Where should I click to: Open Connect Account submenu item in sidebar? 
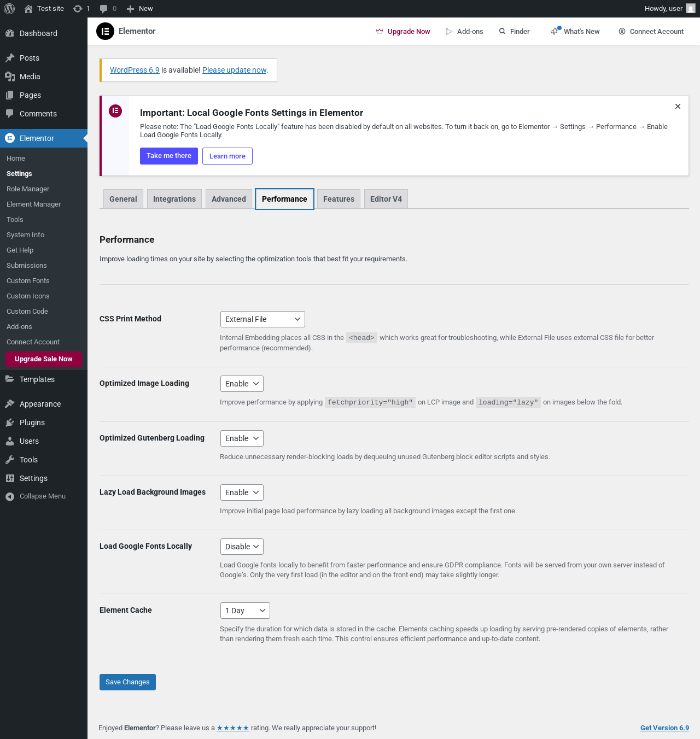[x=33, y=342]
